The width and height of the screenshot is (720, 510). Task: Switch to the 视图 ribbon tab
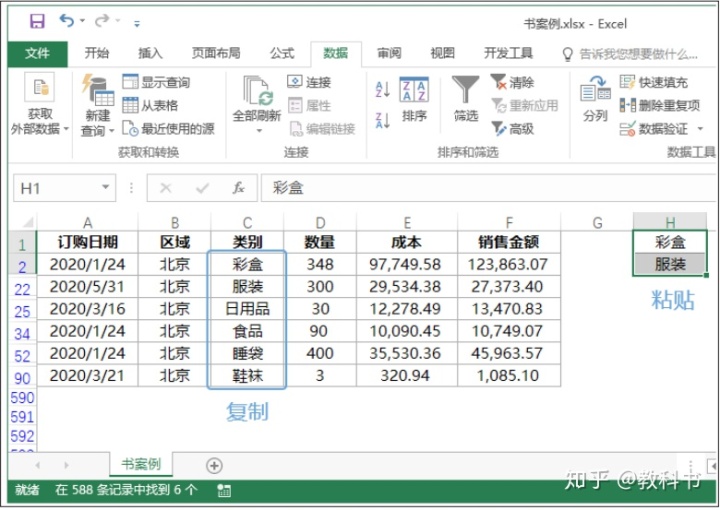point(442,53)
